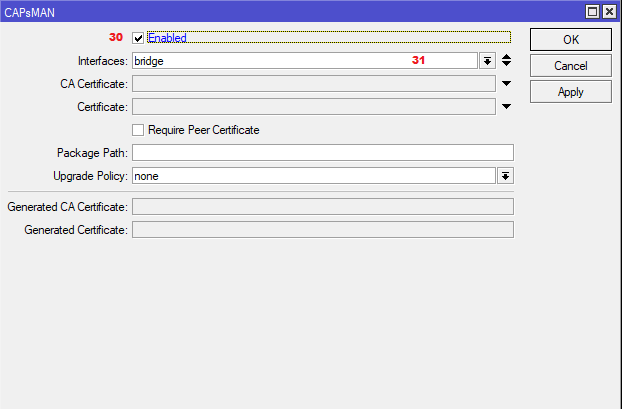
Task: Click the Package Path input field
Action: click(x=323, y=153)
